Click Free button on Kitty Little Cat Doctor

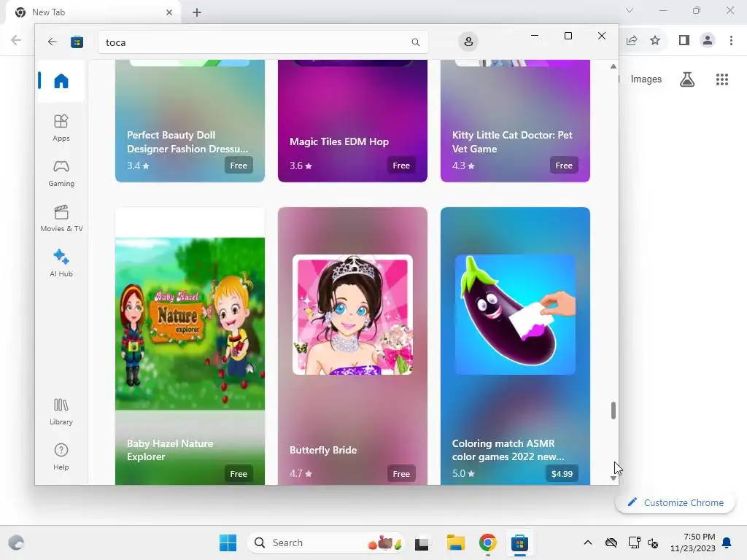click(564, 166)
